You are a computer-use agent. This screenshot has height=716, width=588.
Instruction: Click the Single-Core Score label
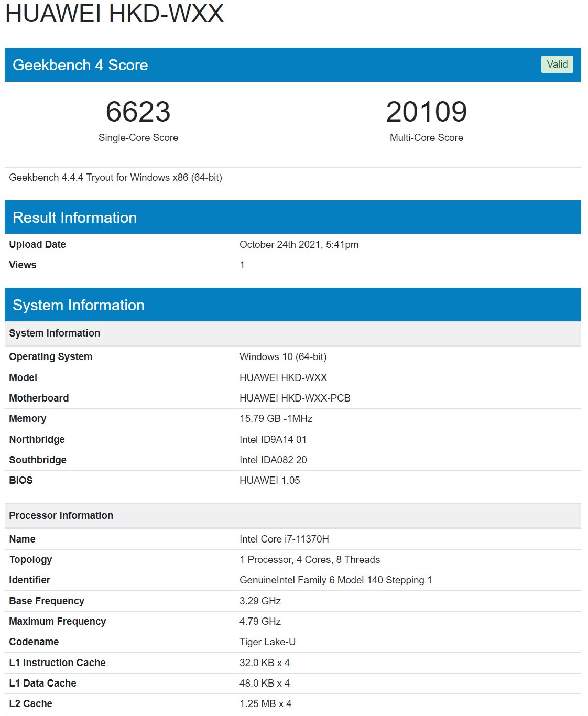click(x=138, y=137)
